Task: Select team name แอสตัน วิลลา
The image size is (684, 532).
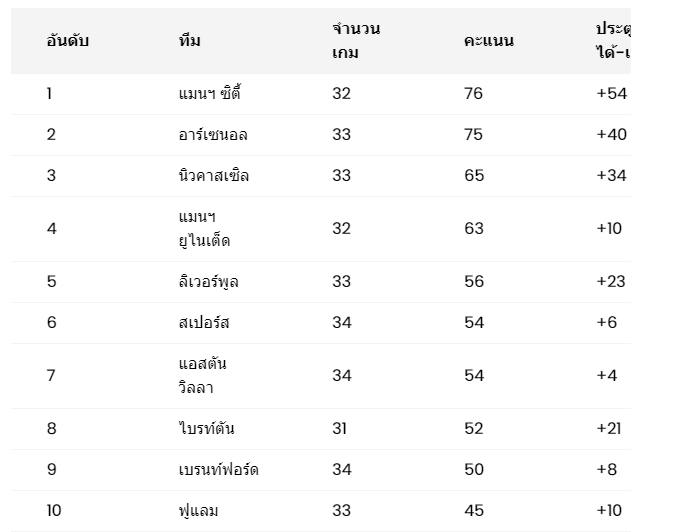Action: point(202,375)
